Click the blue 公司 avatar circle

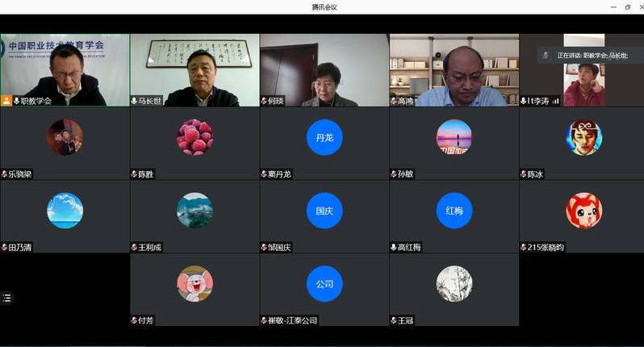tap(324, 284)
